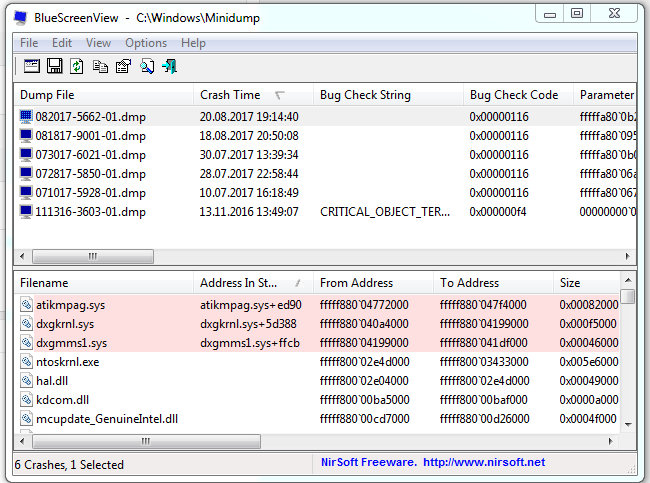Viewport: 650px width, 483px height.
Task: Click upper pane horizontal scrollbar thumb
Action: pos(93,256)
